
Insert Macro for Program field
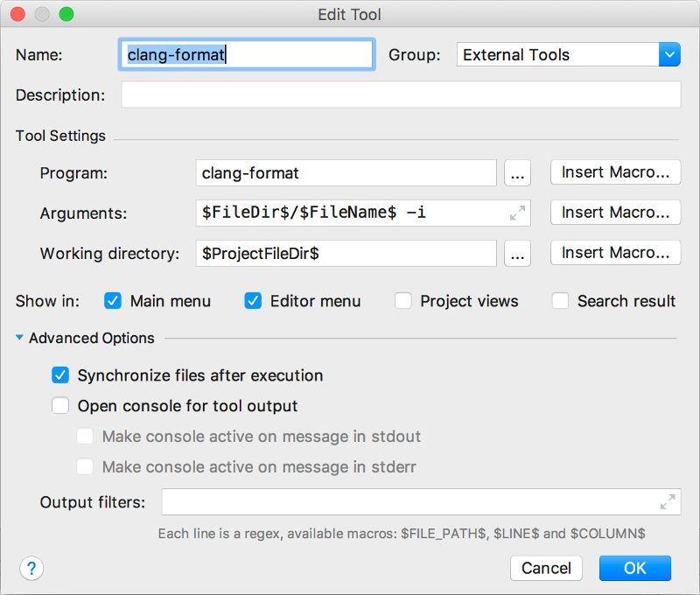tap(615, 172)
